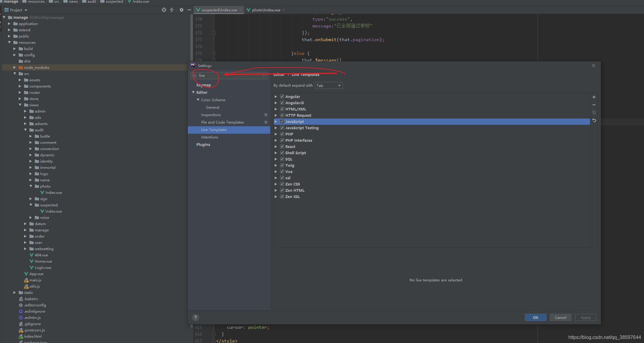
Task: Hide the Project tool window
Action: [x=189, y=10]
